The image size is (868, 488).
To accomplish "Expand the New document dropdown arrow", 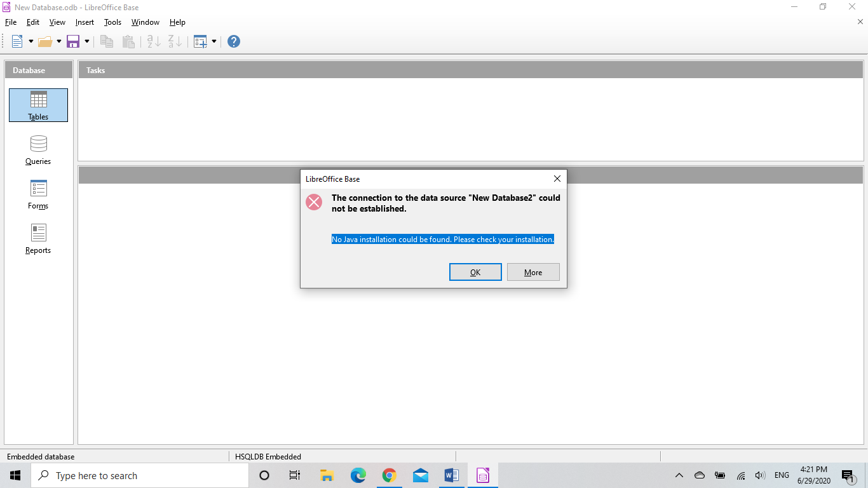I will [x=31, y=41].
